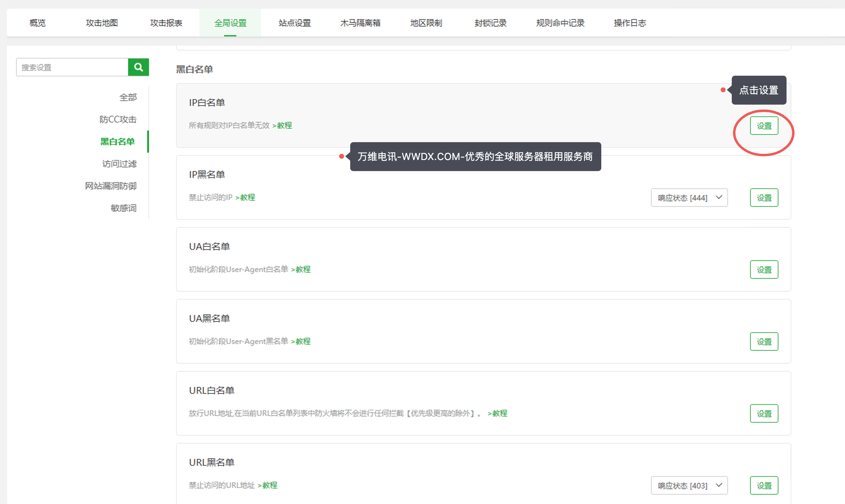The height and width of the screenshot is (504, 845).
Task: Open the 攻击报表 tab
Action: 166,23
